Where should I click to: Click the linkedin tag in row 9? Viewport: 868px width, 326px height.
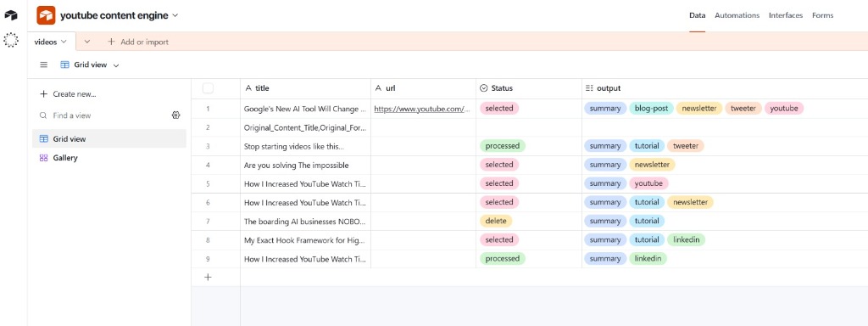648,259
